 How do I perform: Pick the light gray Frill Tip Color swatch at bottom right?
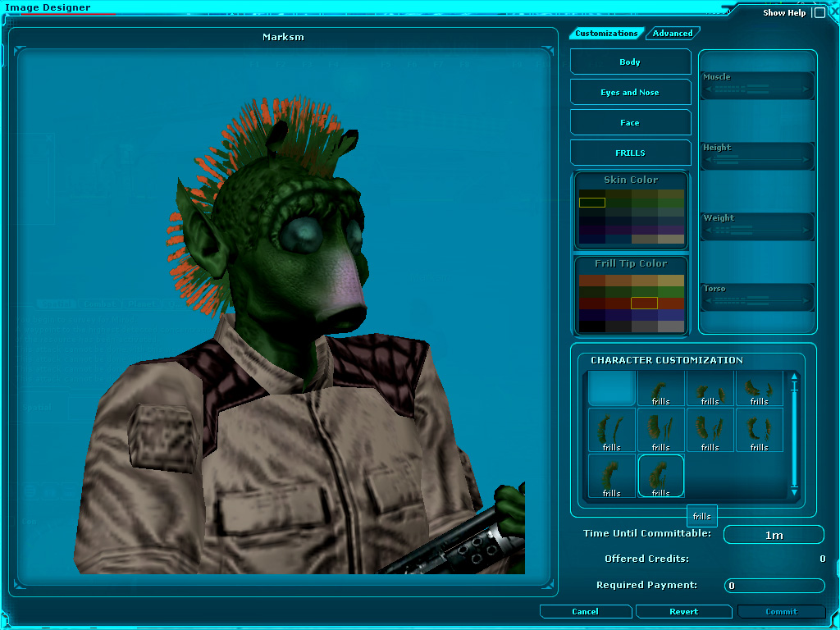(x=671, y=326)
